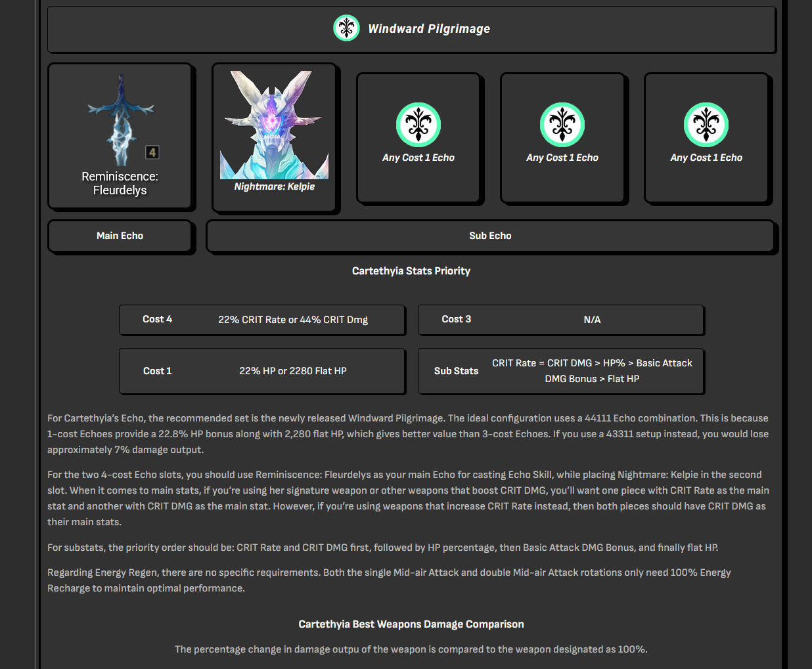812x669 pixels.
Task: Click the sentence about percentage change in damage
Action: (411, 649)
